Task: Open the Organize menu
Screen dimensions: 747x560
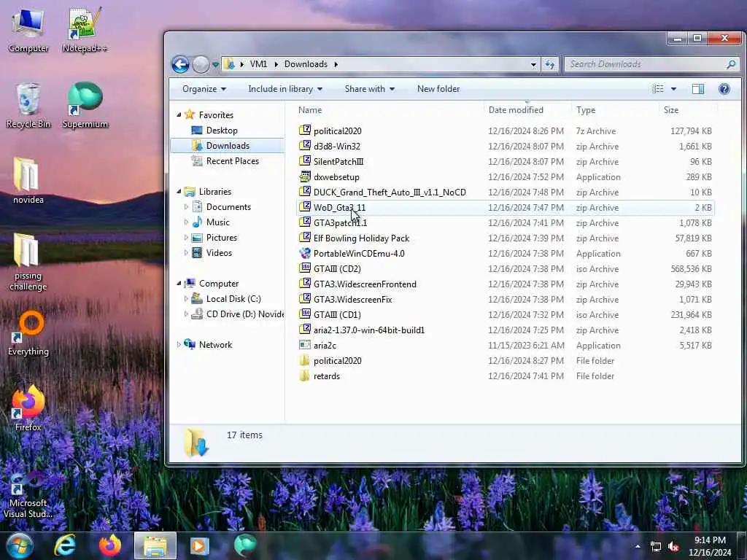Action: tap(204, 89)
